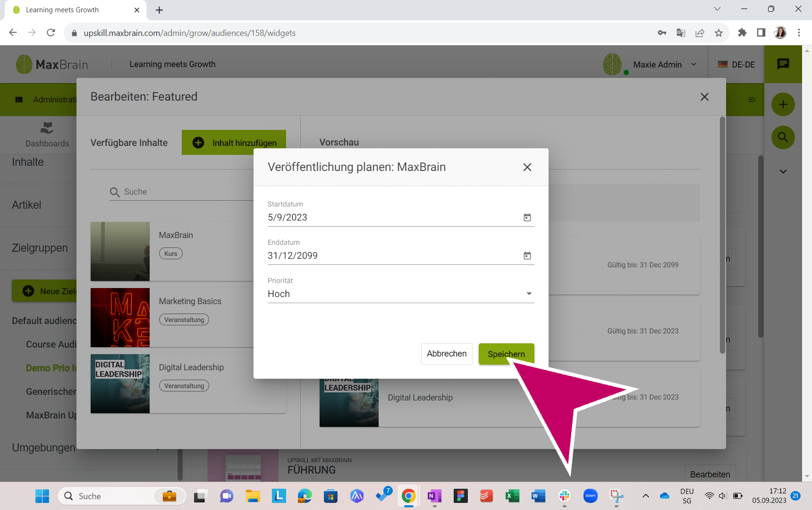Open Zoom from the taskbar
Screen dimensions: 812x510
coord(590,496)
